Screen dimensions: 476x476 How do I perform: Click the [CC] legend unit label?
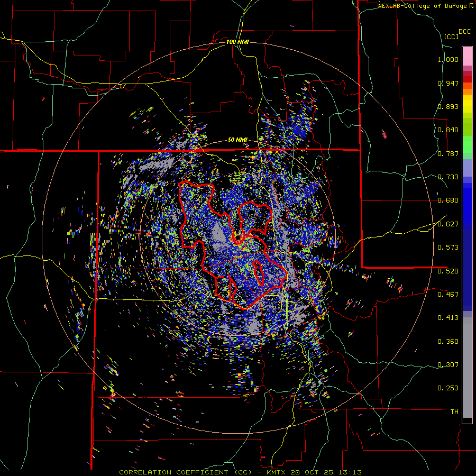point(451,36)
